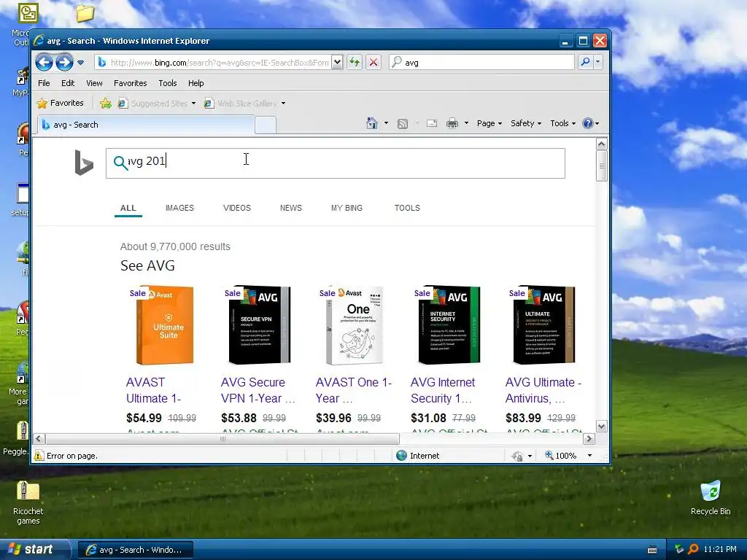The image size is (747, 560).
Task: Open the search provider dropdown arrow
Action: pyautogui.click(x=598, y=63)
